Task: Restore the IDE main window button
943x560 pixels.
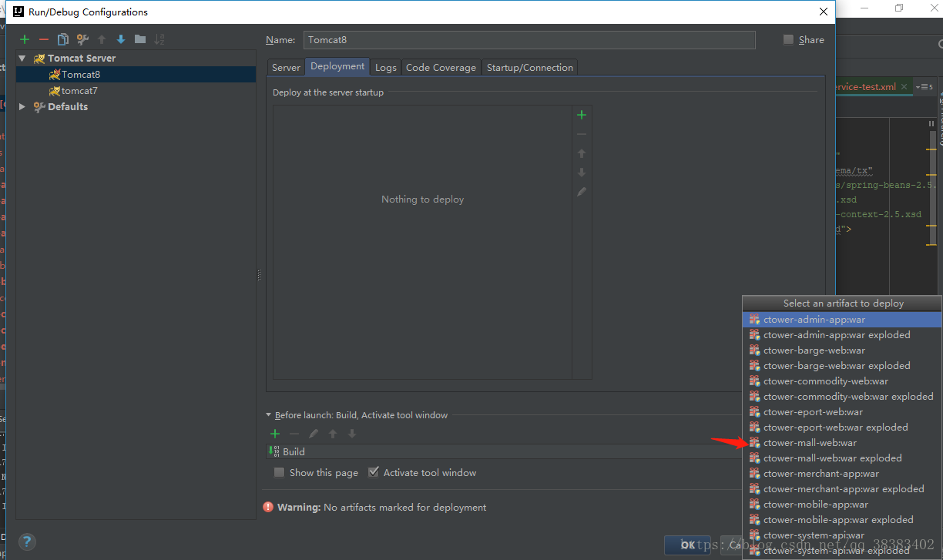Action: click(898, 8)
